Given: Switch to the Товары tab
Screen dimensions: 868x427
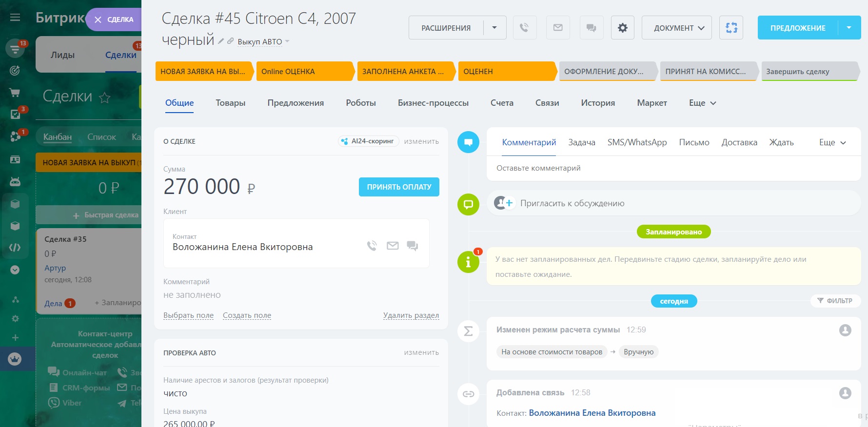Looking at the screenshot, I should coord(230,103).
